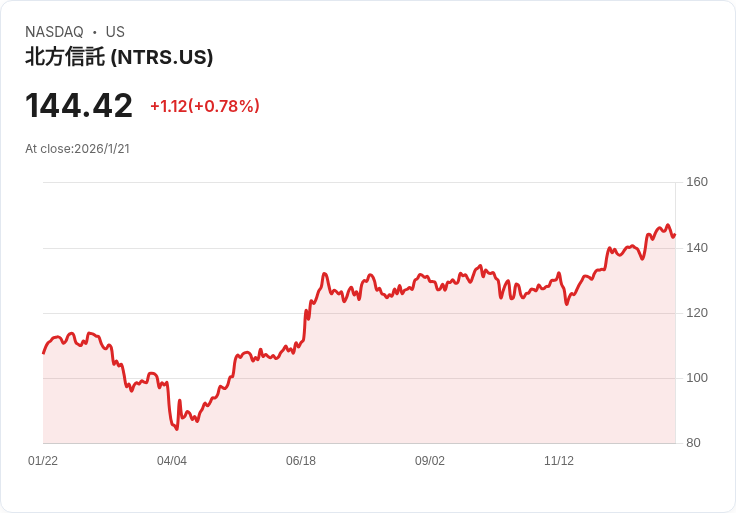Click the NASDAQ exchange label

54,32
